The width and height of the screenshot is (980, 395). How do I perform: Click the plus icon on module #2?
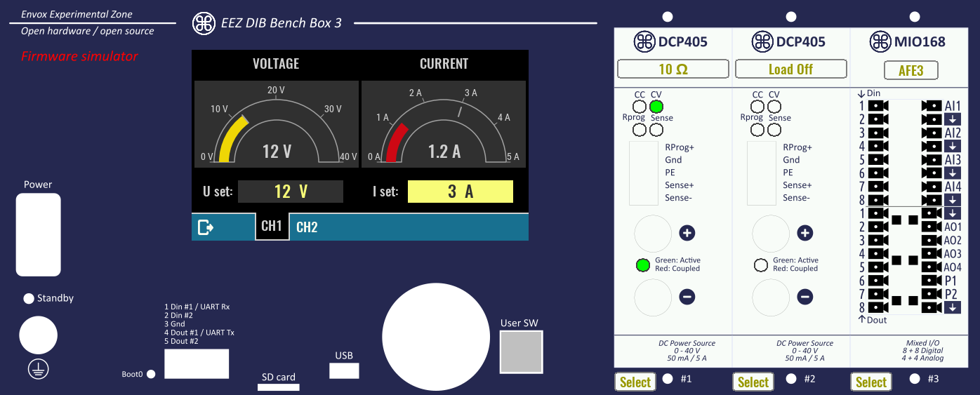click(805, 233)
